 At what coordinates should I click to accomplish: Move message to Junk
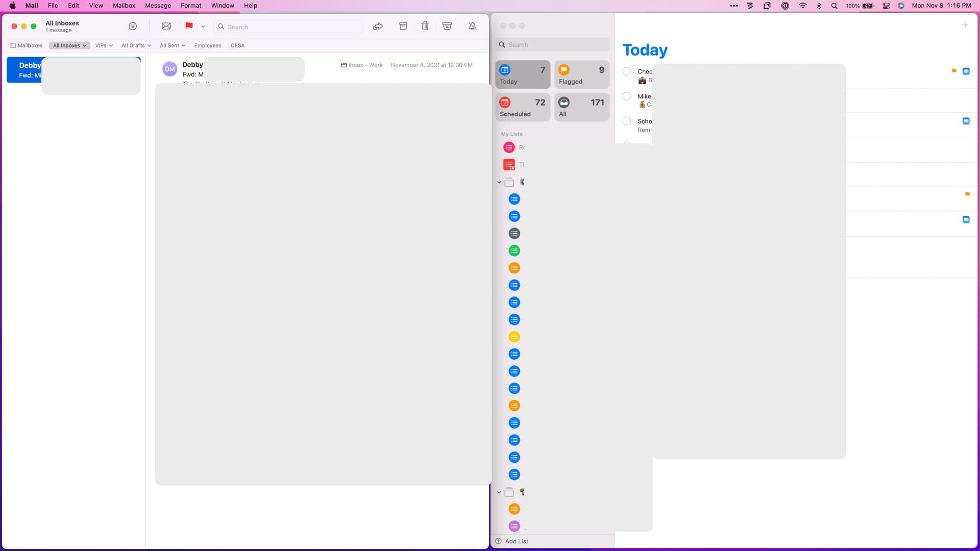click(x=447, y=26)
